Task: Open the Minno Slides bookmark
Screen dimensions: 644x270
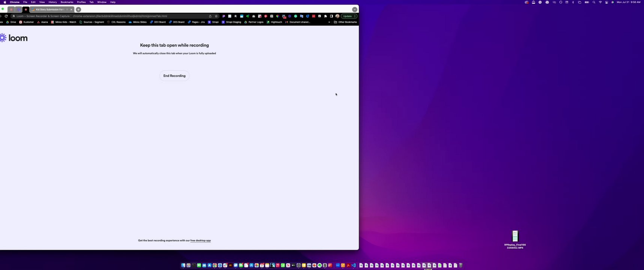Action: point(137,22)
